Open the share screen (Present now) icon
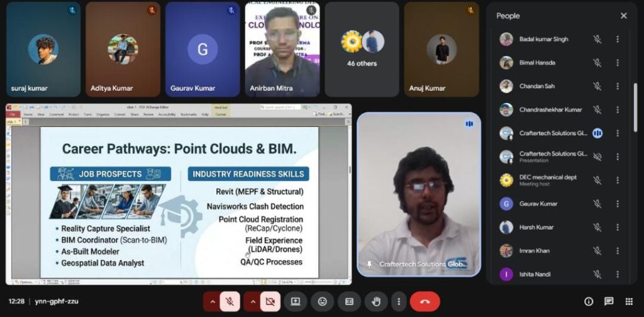Viewport: 644px width, 317px height. [296, 301]
